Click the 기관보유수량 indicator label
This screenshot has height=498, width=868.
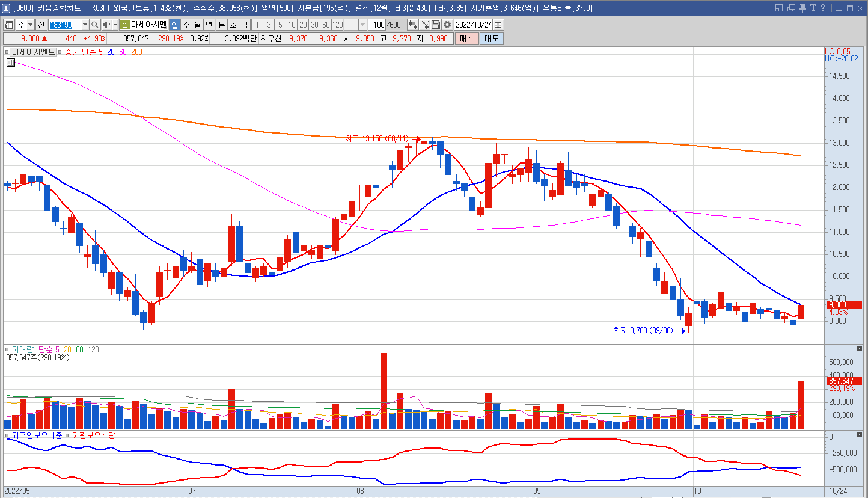coord(93,435)
